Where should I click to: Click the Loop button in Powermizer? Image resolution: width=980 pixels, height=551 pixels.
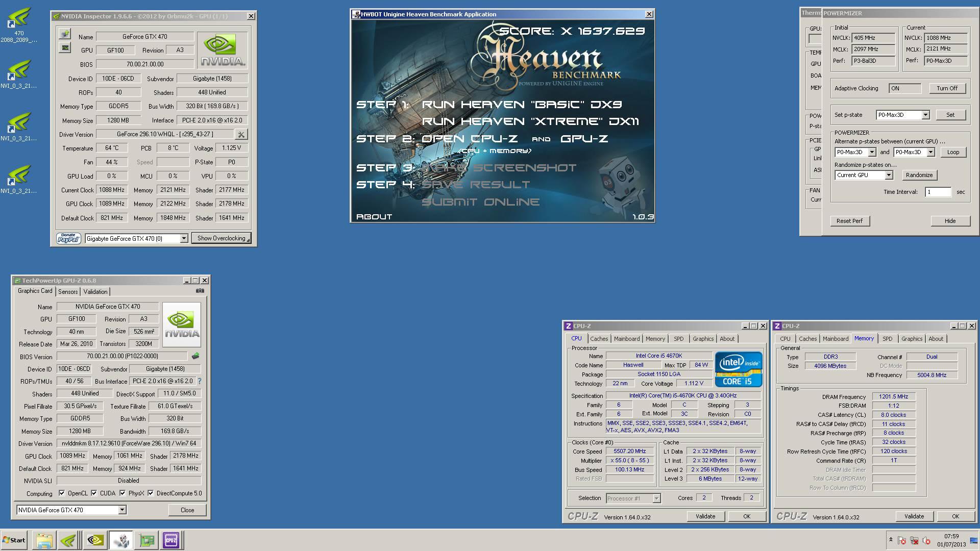[x=953, y=152]
